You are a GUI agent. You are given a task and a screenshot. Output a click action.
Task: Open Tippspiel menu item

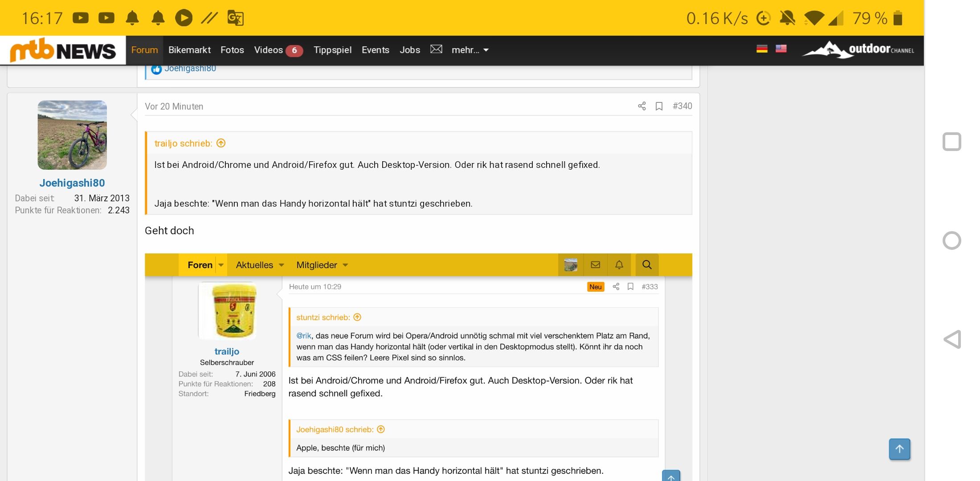(332, 50)
